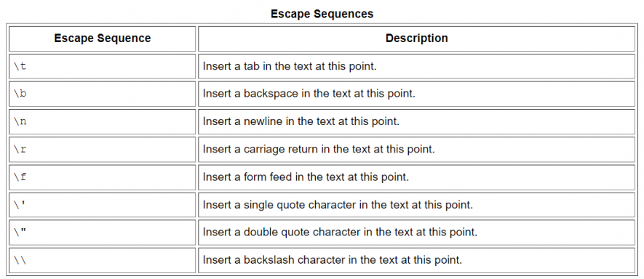The image size is (644, 279).
Task: Click the \f escape sequence cell
Action: pos(103,177)
